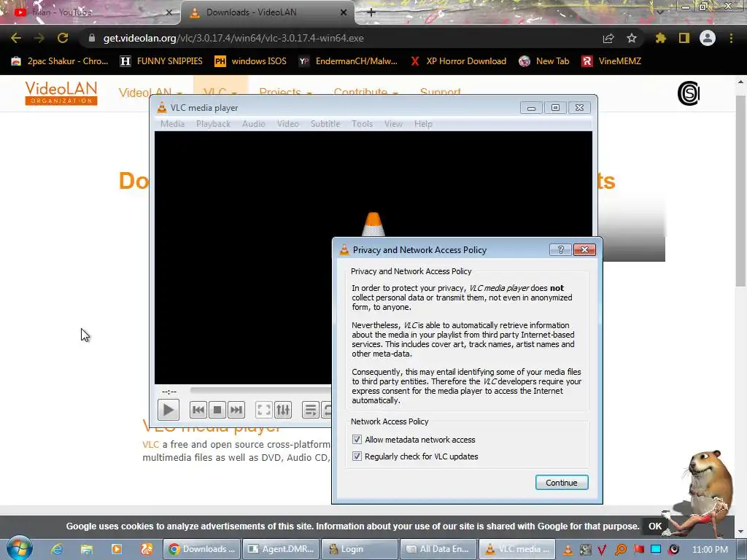
Task: Open the Playback menu in VLC
Action: [x=214, y=124]
